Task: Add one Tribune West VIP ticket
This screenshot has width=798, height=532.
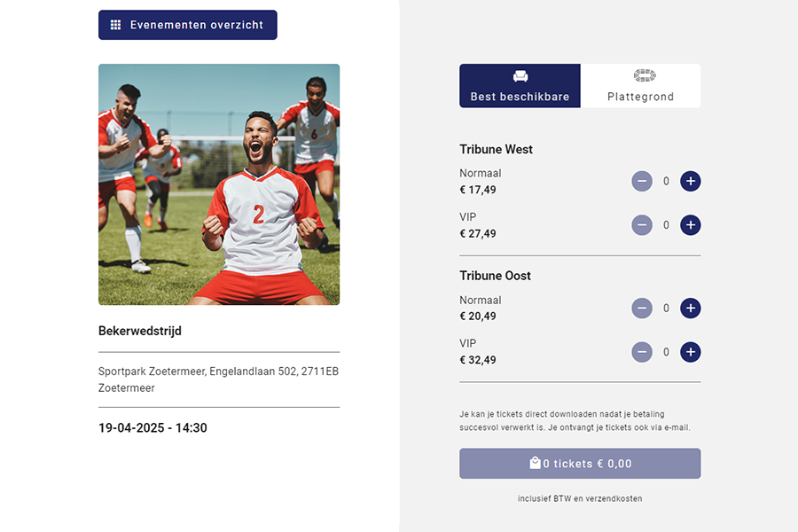Action: click(690, 225)
